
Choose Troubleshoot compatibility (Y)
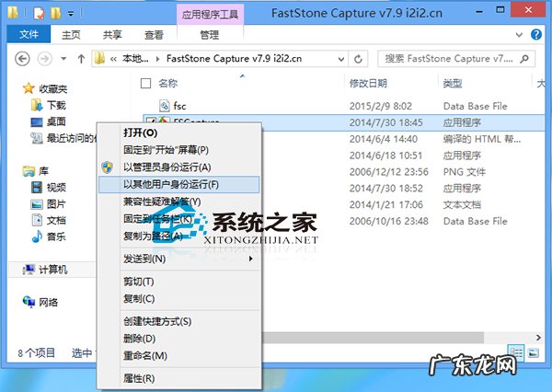click(178, 202)
